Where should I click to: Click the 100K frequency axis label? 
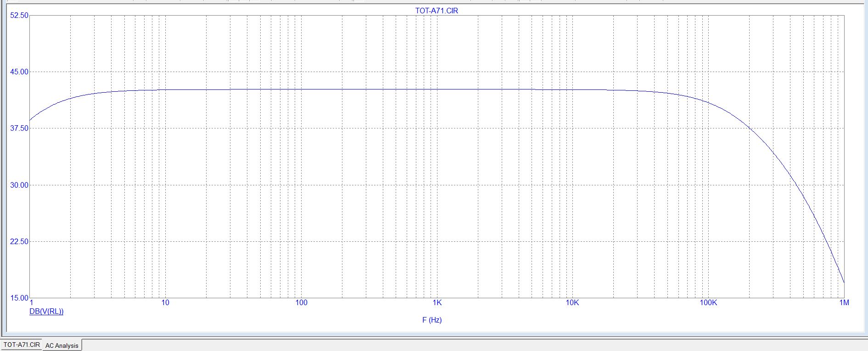[708, 302]
